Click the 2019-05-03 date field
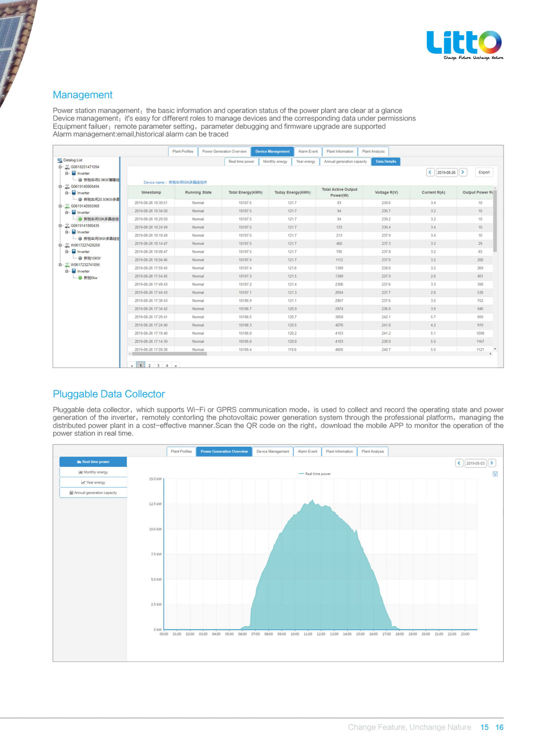Screen dimensions: 557x756 point(475,463)
